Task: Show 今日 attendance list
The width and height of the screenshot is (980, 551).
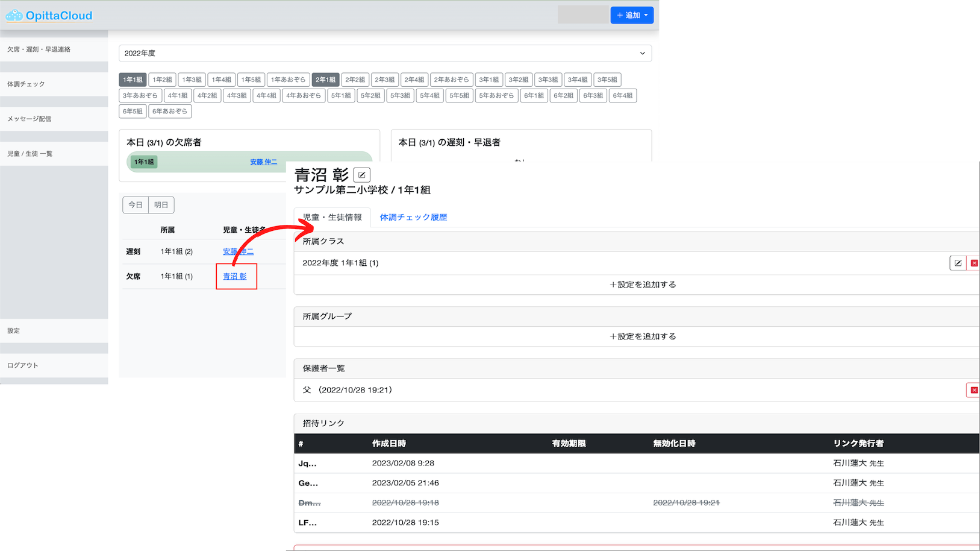Action: coord(136,205)
